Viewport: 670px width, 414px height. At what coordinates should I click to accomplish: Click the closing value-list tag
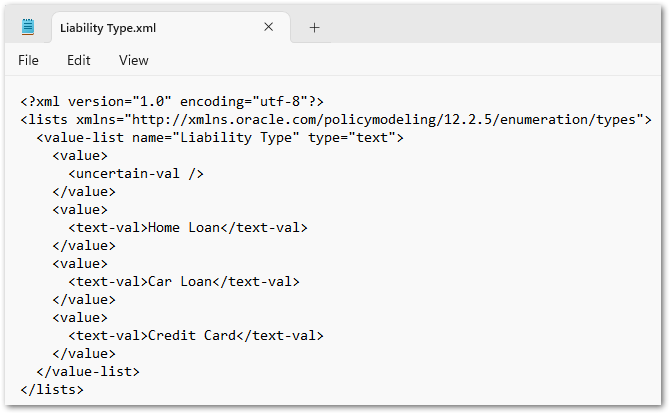pyautogui.click(x=88, y=371)
